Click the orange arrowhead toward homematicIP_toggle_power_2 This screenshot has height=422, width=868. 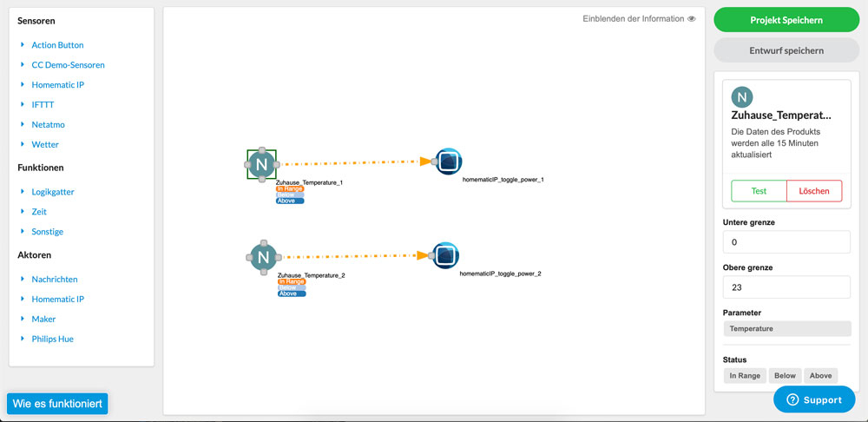[x=423, y=255]
